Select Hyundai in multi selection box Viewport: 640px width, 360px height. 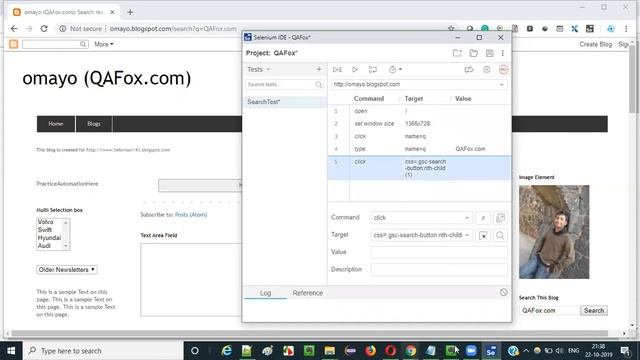point(49,238)
